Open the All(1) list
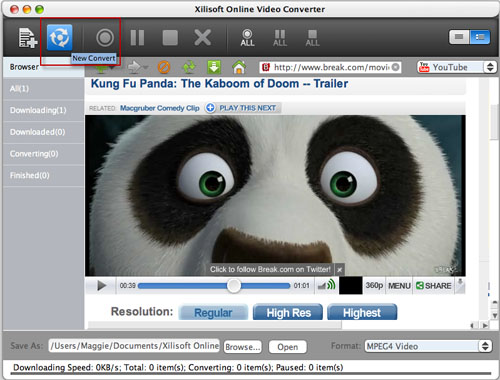This screenshot has width=500, height=380. (44, 88)
